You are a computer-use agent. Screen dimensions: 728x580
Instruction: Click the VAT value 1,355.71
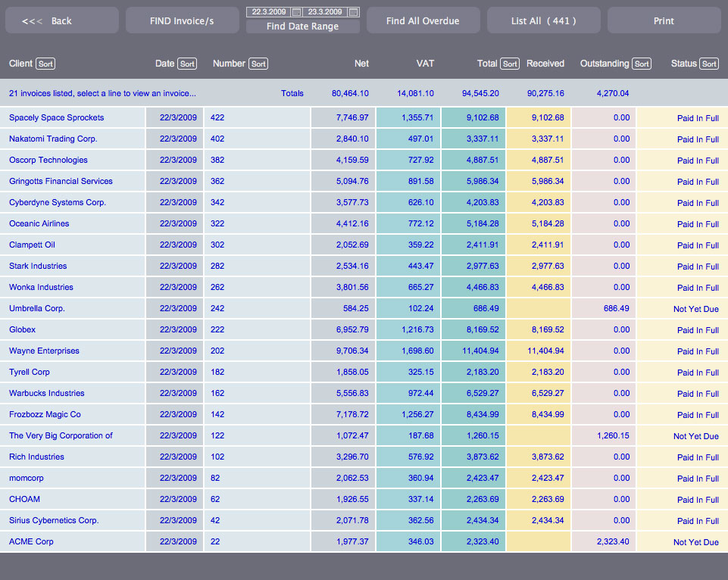point(417,118)
